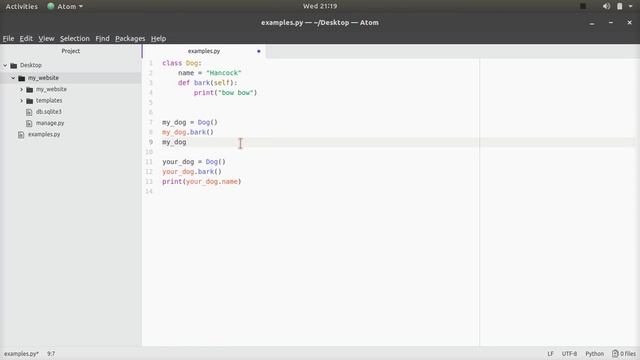The image size is (640, 360).
Task: Click the print(your_dog.name) line
Action: coord(202,182)
